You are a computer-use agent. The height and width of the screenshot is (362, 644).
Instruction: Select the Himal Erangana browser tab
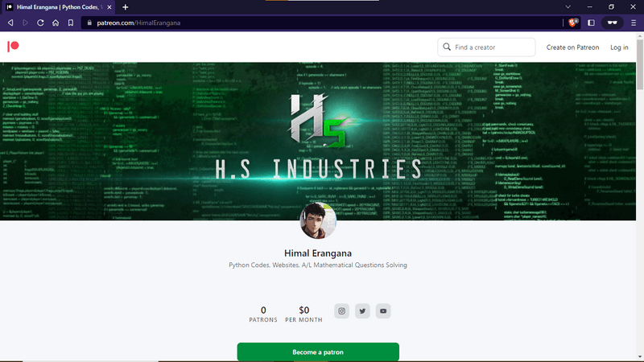(x=58, y=7)
